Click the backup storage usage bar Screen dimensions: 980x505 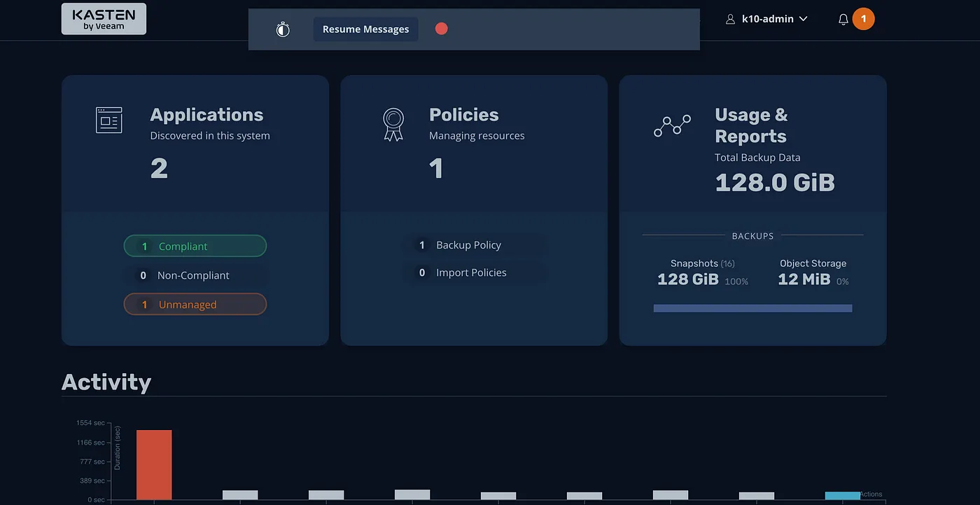pyautogui.click(x=752, y=308)
